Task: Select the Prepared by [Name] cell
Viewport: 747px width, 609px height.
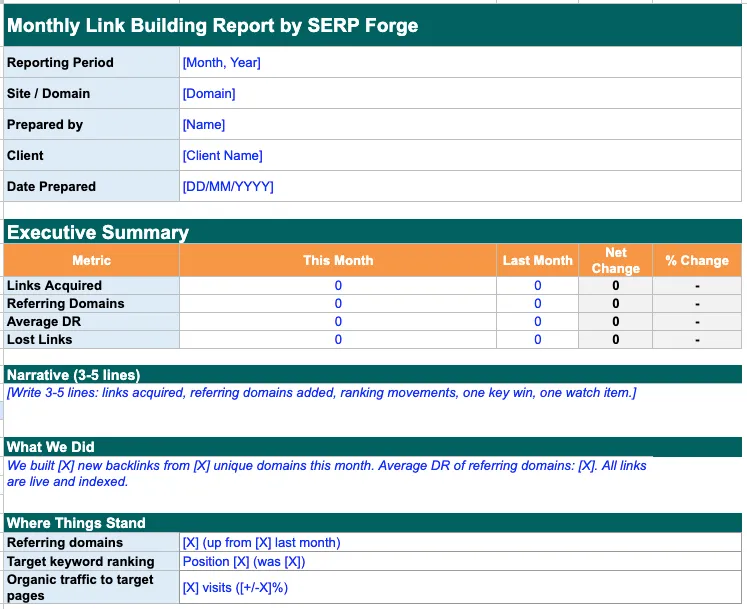Action: coord(460,124)
